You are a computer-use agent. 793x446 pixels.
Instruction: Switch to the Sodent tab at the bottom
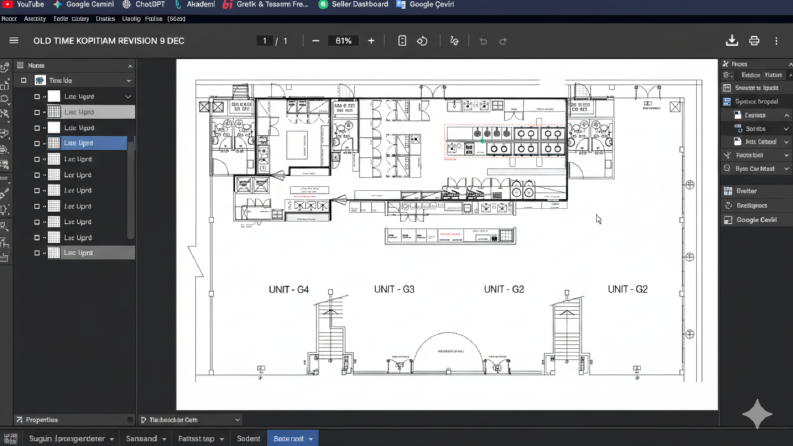248,438
